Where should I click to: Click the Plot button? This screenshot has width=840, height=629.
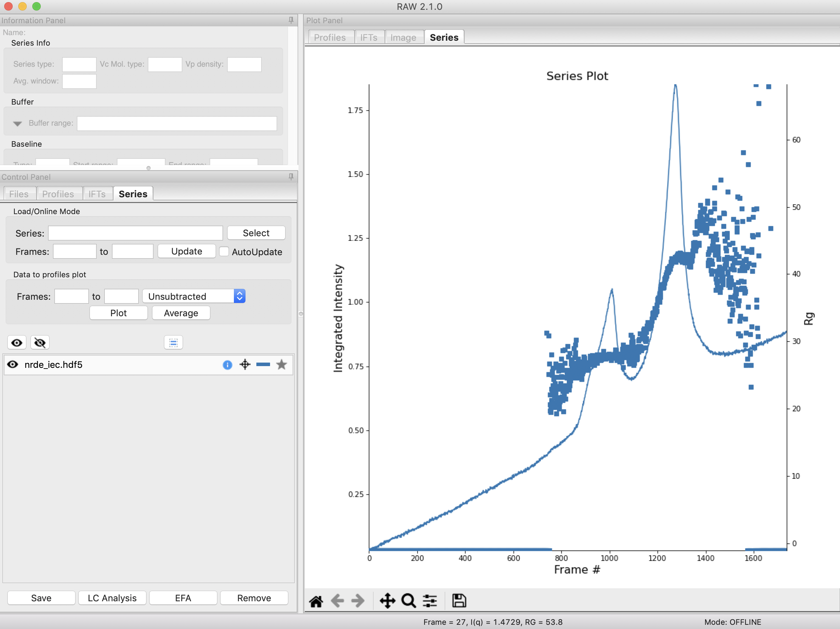click(x=118, y=313)
